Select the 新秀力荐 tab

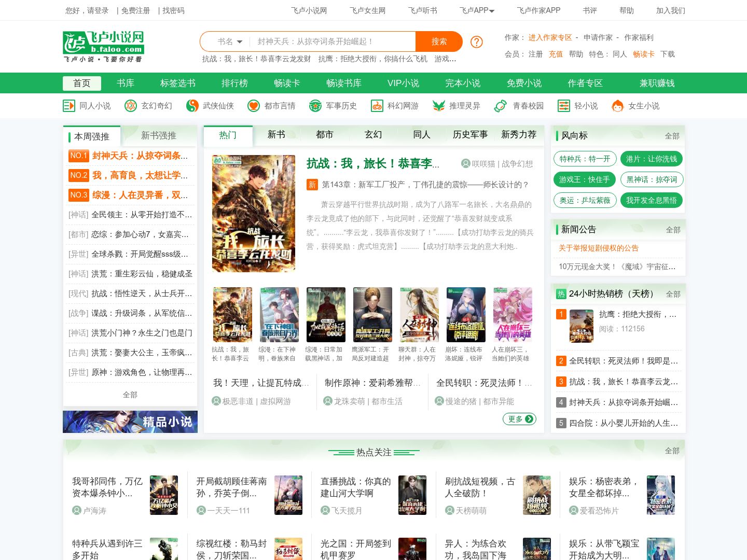519,135
